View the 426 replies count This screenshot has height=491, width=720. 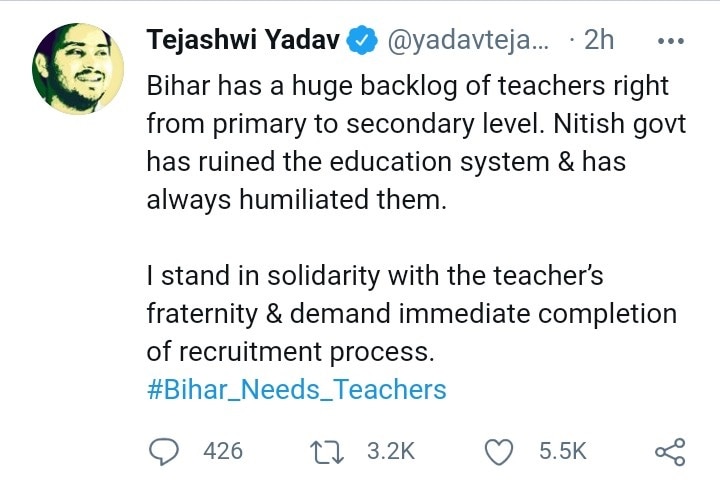(x=223, y=451)
